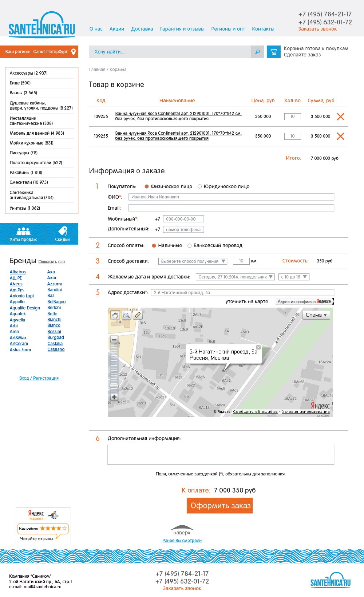Click the Санкт-Петербург region link
Screen dimensions: 364x597
[x=51, y=52]
